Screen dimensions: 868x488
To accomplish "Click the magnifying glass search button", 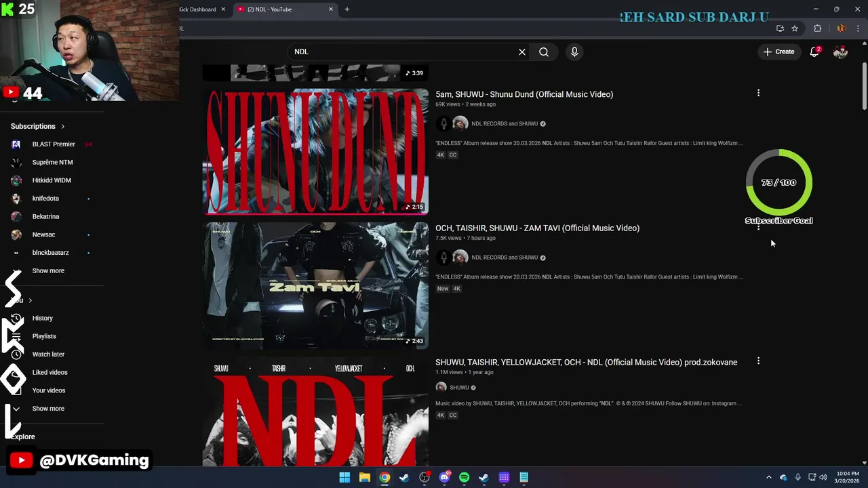I will pos(544,52).
